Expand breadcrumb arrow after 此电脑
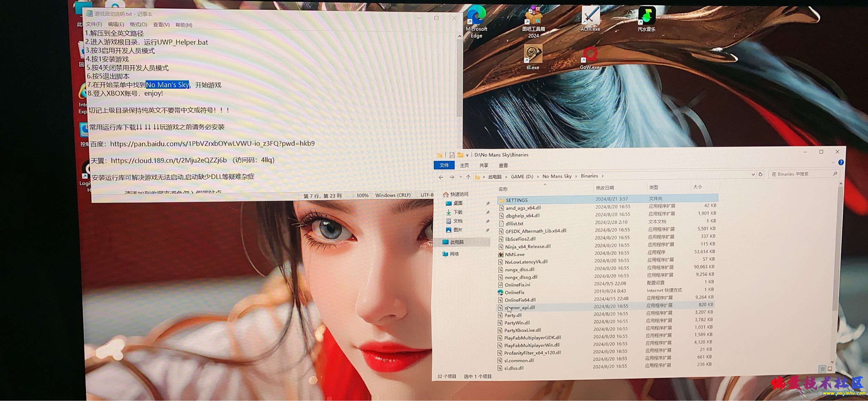The width and height of the screenshot is (868, 401). (506, 177)
